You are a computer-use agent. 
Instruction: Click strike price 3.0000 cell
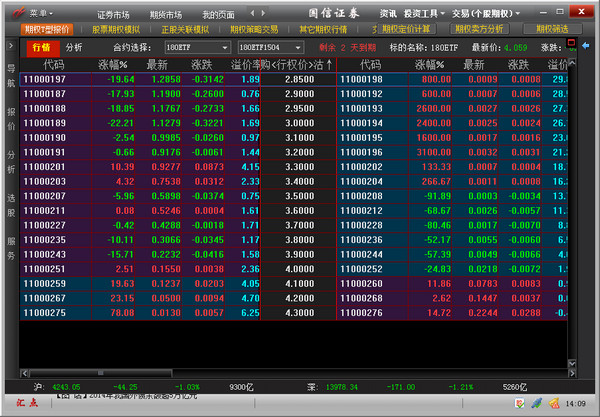(299, 123)
